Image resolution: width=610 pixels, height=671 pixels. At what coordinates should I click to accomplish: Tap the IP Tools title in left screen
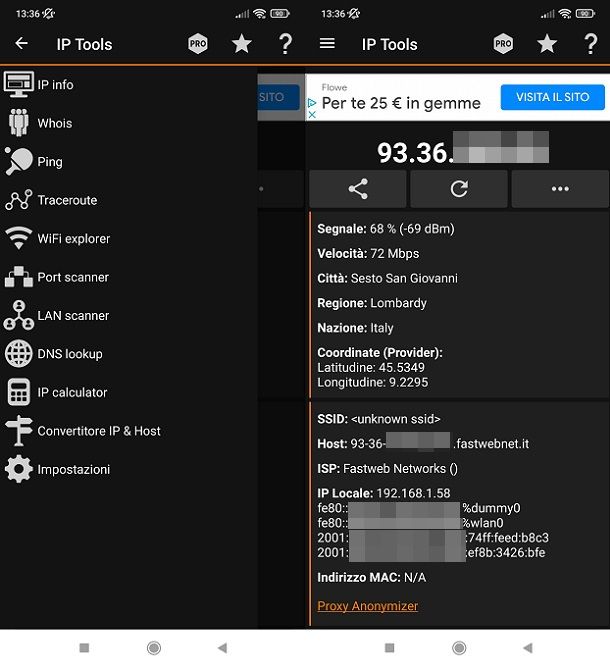(84, 44)
